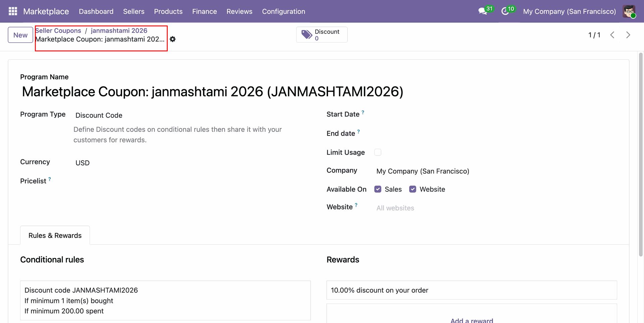This screenshot has height=323, width=644.
Task: Uncheck the Sales availability checkbox
Action: tap(378, 189)
